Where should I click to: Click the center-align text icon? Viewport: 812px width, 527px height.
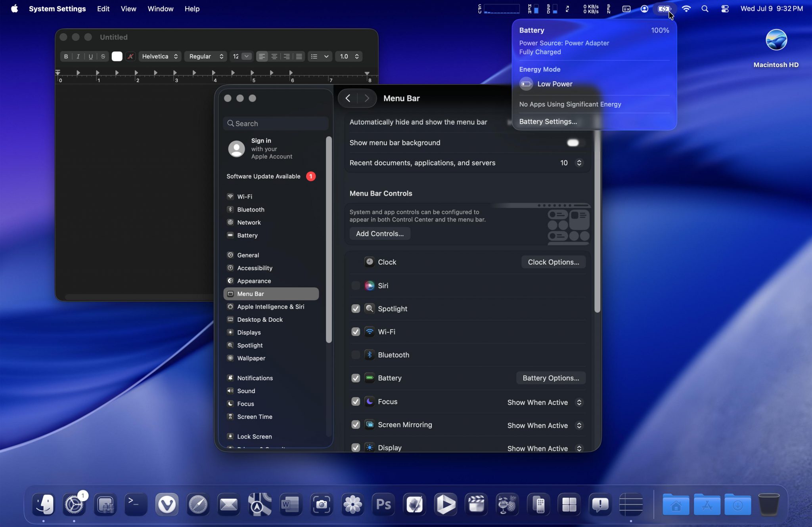pos(274,56)
